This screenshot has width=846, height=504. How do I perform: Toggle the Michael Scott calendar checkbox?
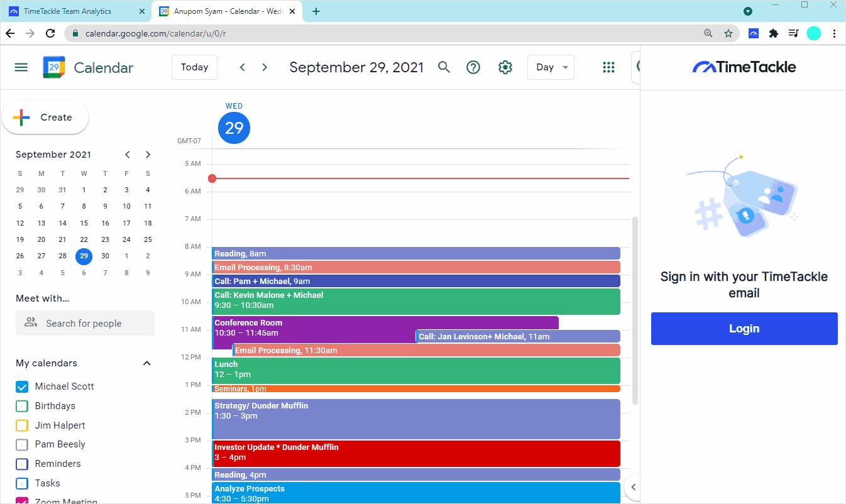tap(22, 387)
